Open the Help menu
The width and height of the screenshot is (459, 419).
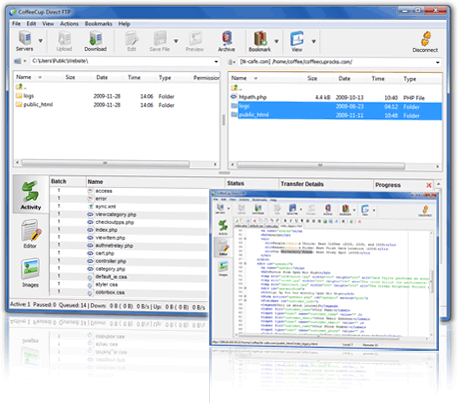(x=124, y=24)
